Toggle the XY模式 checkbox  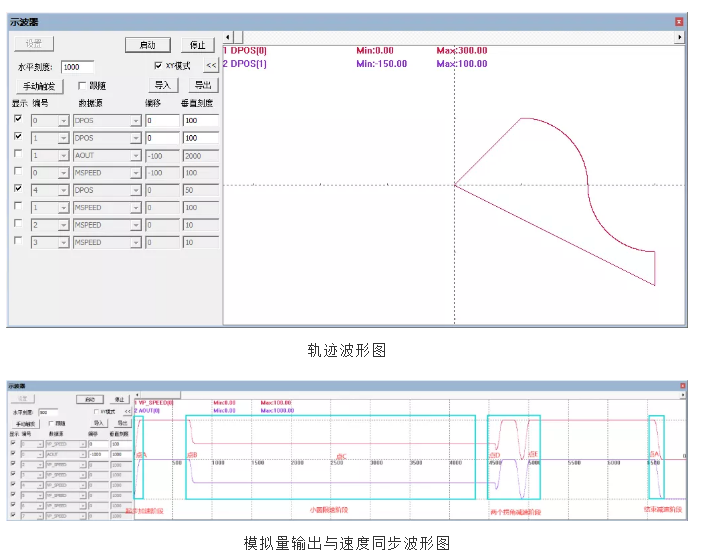[158, 65]
